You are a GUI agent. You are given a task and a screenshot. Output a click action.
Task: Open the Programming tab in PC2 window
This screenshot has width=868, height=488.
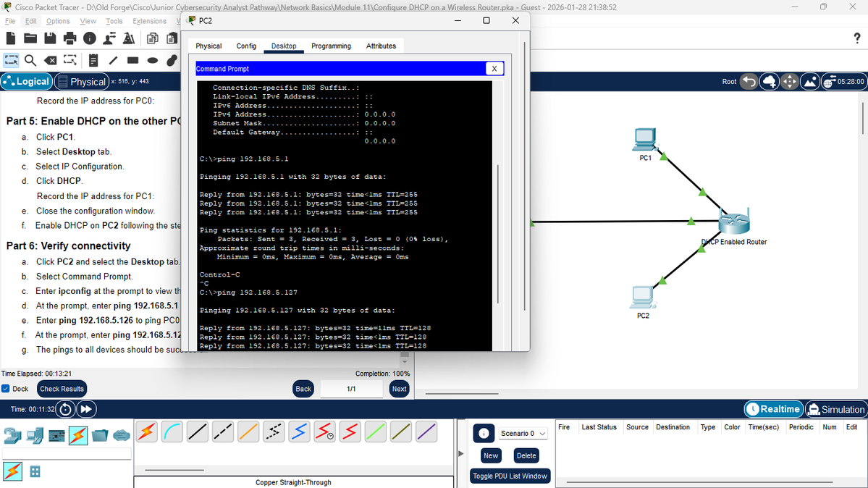[331, 46]
